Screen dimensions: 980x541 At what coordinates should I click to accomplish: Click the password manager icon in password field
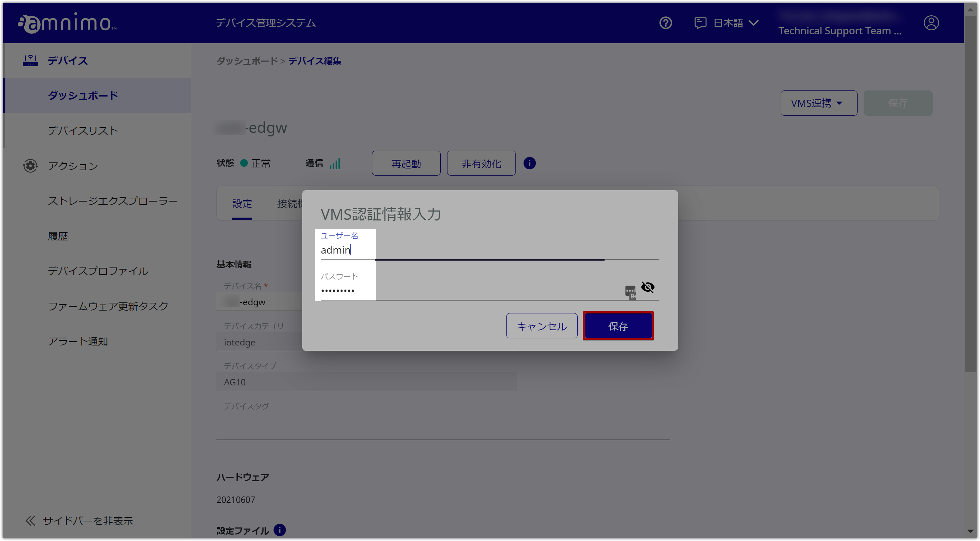(630, 292)
